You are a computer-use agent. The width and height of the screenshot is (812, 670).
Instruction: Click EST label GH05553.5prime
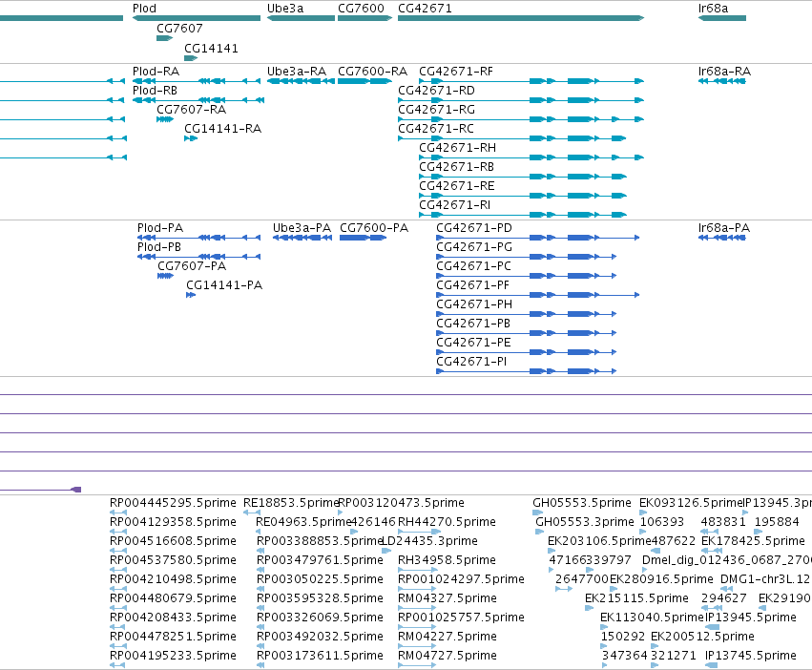[582, 503]
